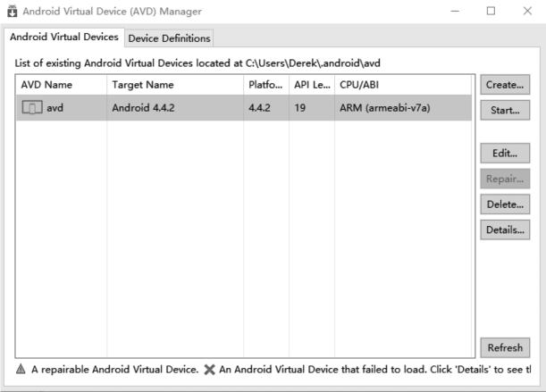Switch to Device Definitions tab
Screen dimensions: 546x392
[169, 38]
